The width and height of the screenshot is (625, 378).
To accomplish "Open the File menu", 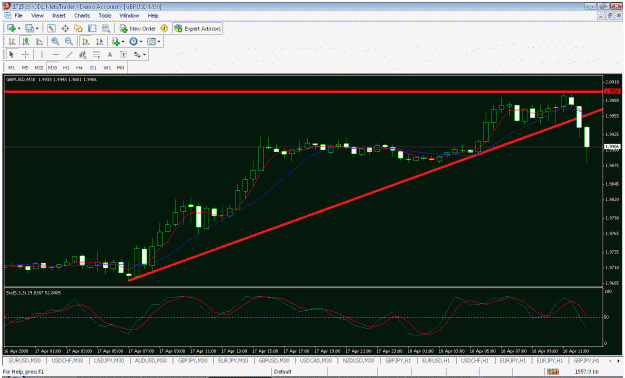I will click(18, 16).
